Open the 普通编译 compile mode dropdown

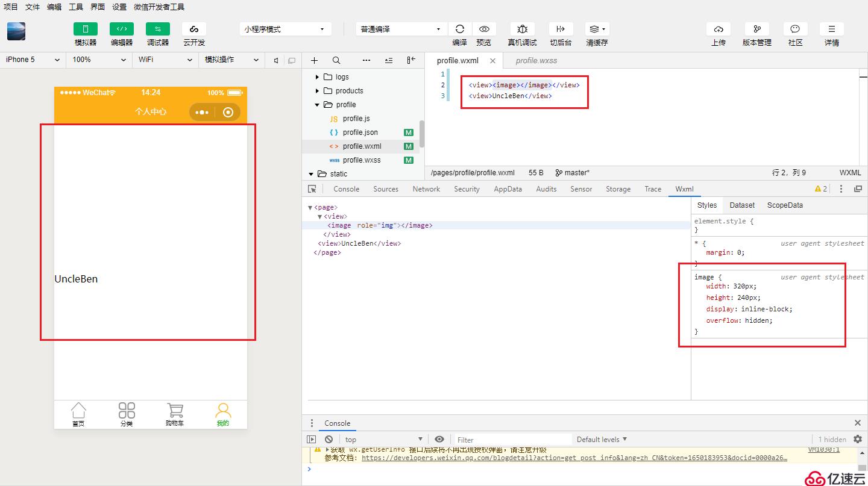[401, 29]
